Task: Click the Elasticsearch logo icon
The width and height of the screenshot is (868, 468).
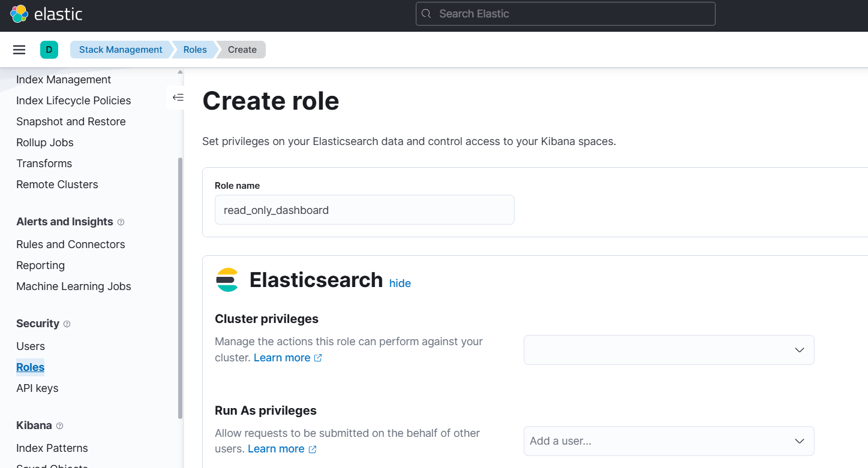Action: [227, 280]
